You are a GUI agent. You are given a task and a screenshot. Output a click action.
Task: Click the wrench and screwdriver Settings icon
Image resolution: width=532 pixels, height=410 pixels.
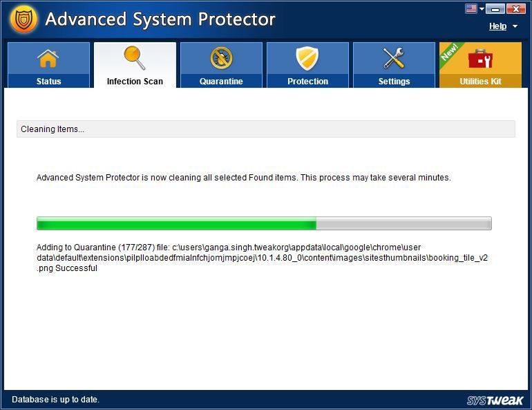pos(394,59)
